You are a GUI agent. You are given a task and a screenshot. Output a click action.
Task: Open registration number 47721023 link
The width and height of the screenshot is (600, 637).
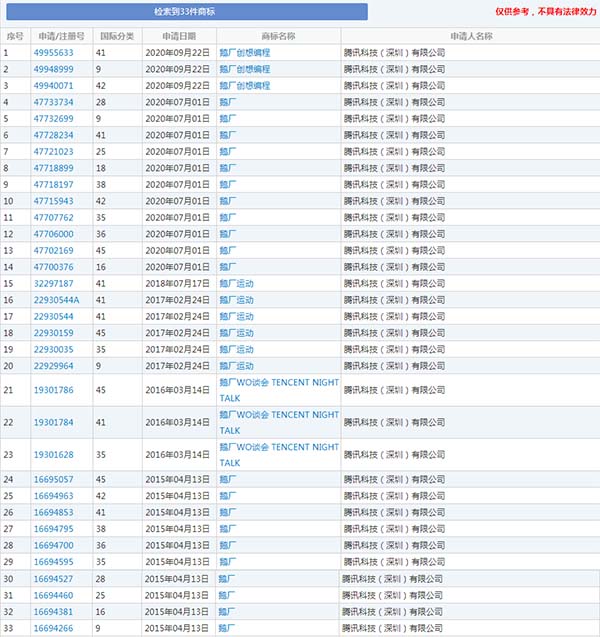(x=53, y=152)
